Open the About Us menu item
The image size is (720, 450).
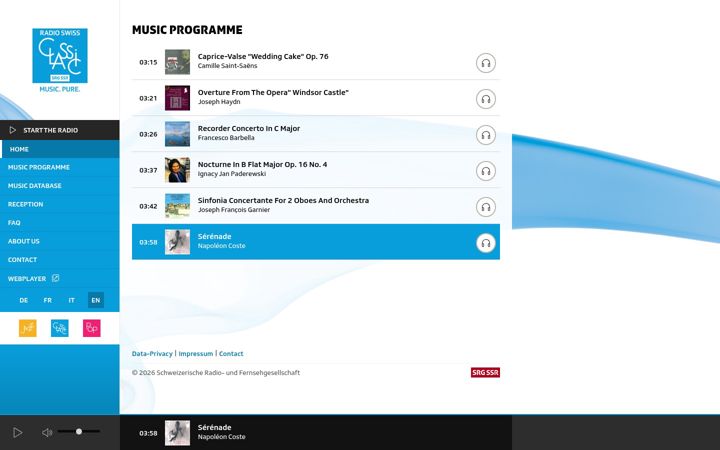(x=60, y=241)
